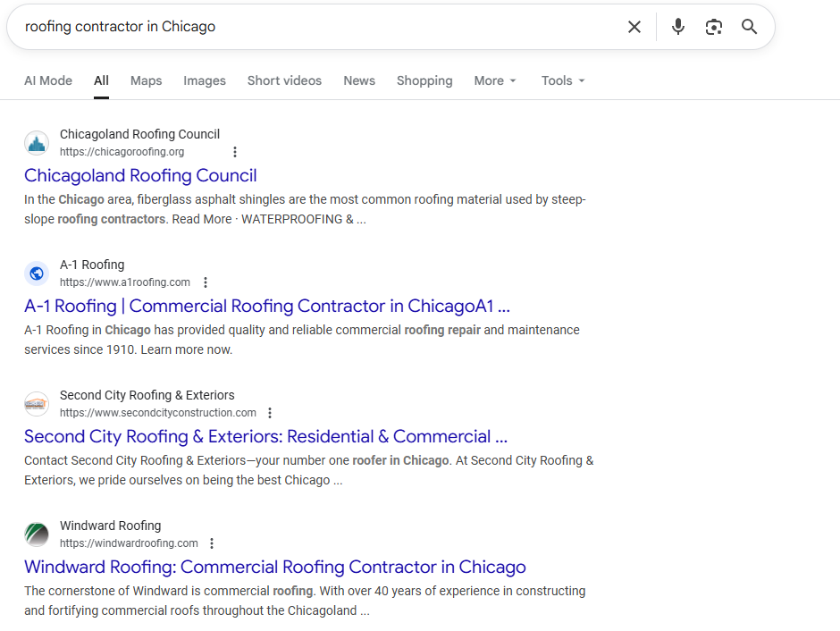Click the magnifying glass search icon
This screenshot has width=840, height=631.
click(750, 27)
